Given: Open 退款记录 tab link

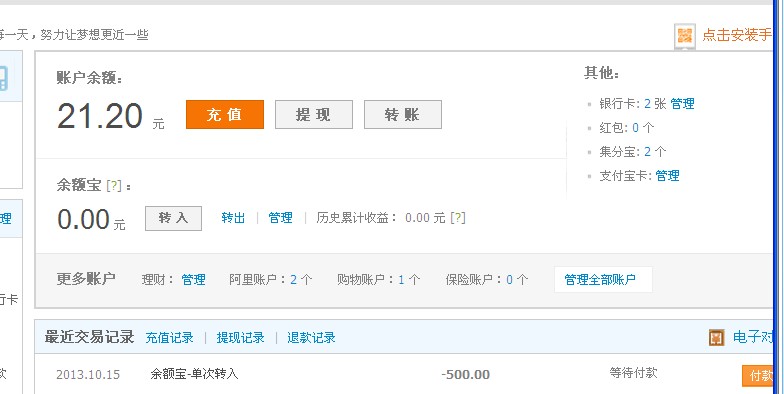Looking at the screenshot, I should (x=311, y=338).
